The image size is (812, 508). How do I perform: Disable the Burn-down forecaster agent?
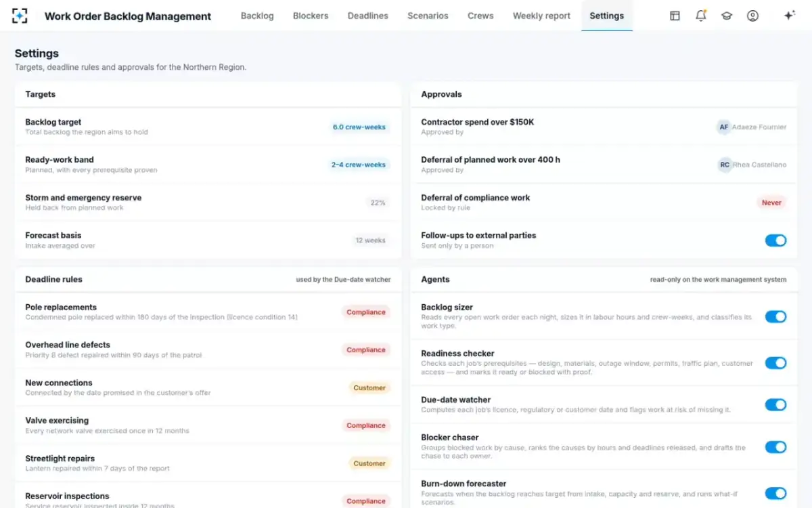click(x=775, y=493)
